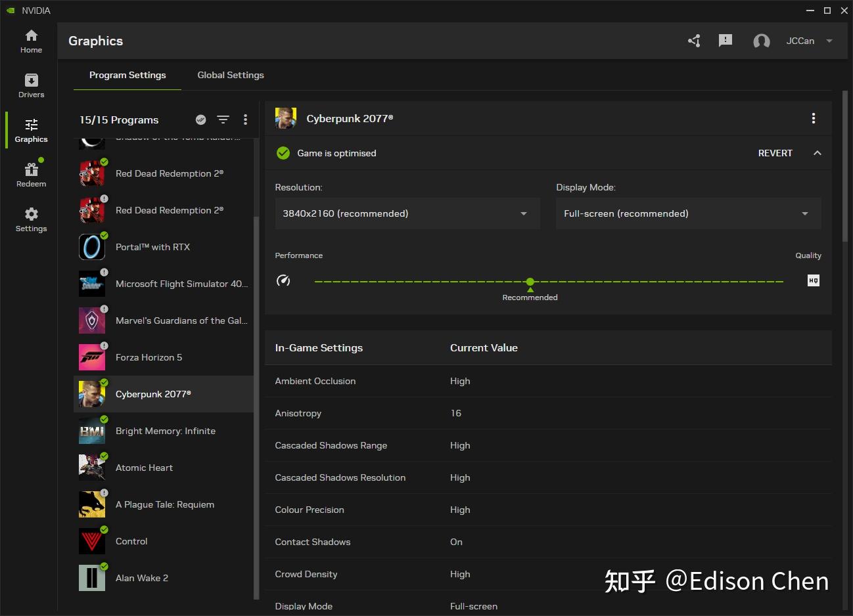Open the Display Mode dropdown
The height and width of the screenshot is (616, 853).
tap(687, 213)
